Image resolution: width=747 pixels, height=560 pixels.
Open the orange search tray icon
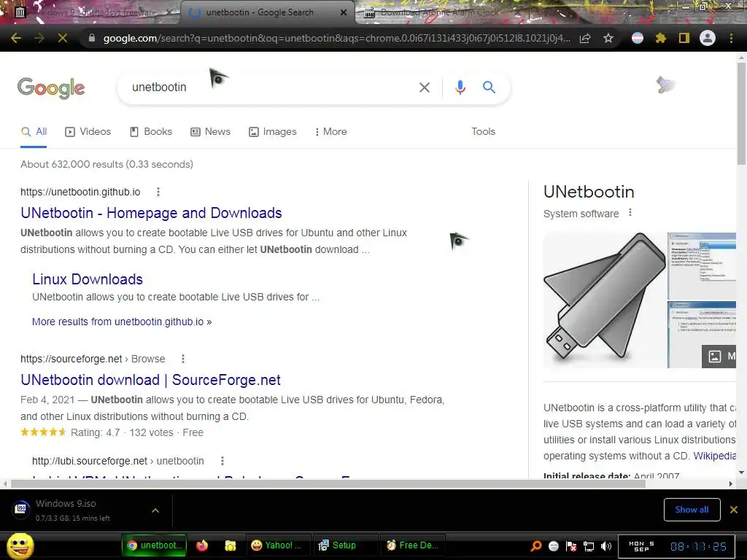(536, 545)
